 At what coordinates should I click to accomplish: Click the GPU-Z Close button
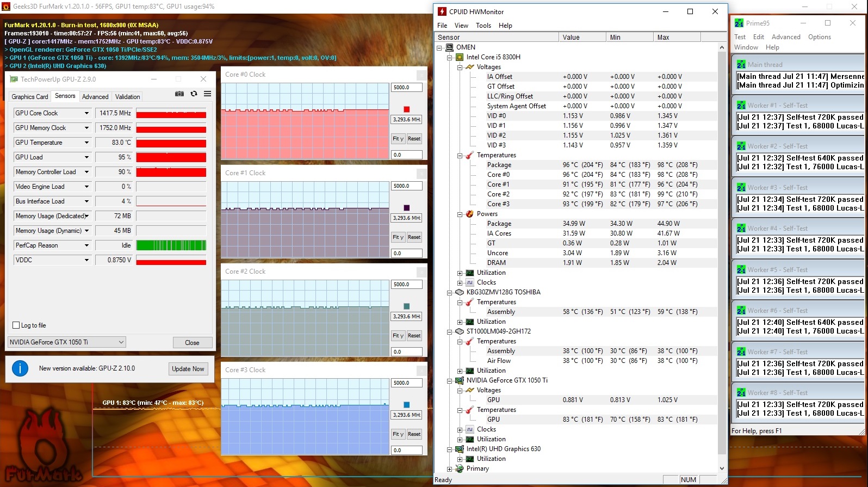tap(192, 343)
